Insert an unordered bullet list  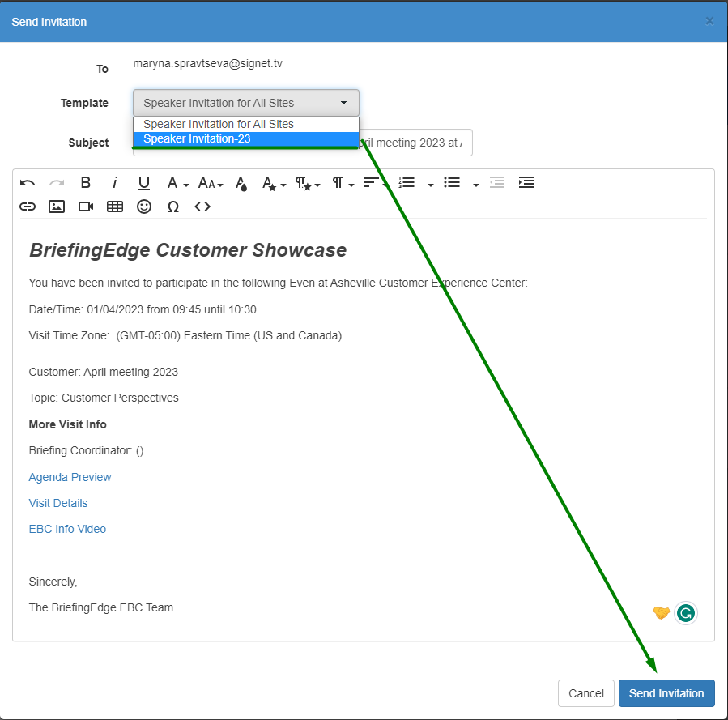tap(452, 182)
